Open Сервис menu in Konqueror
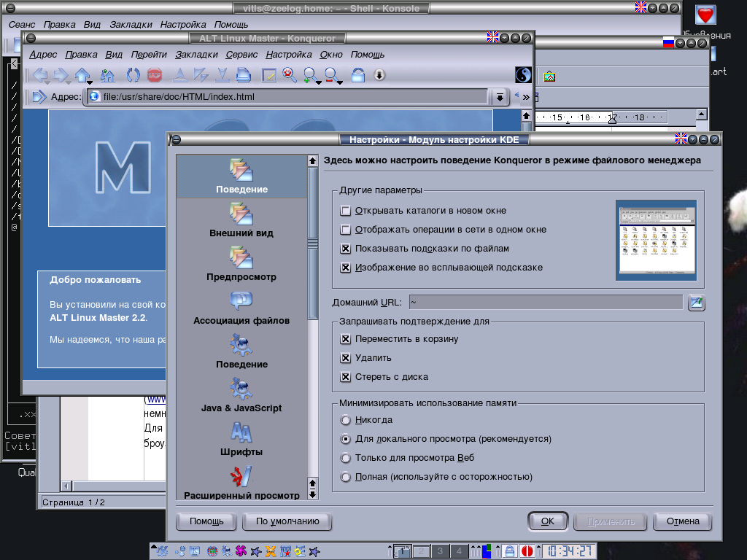Viewport: 747px width, 560px height. 241,54
